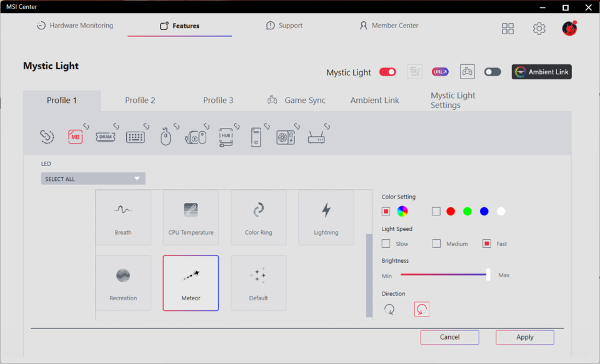Select the sync-all devices link icon
Viewport: 600px width, 364px height.
[47, 137]
